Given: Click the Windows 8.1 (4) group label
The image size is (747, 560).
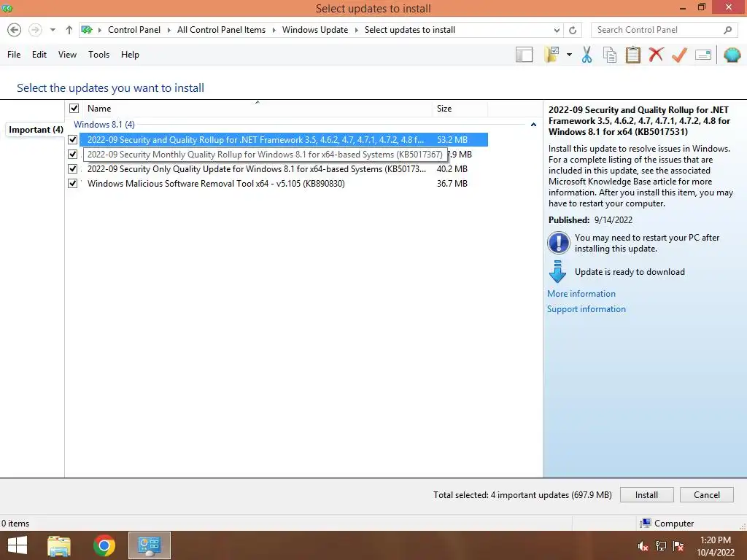Looking at the screenshot, I should 104,124.
